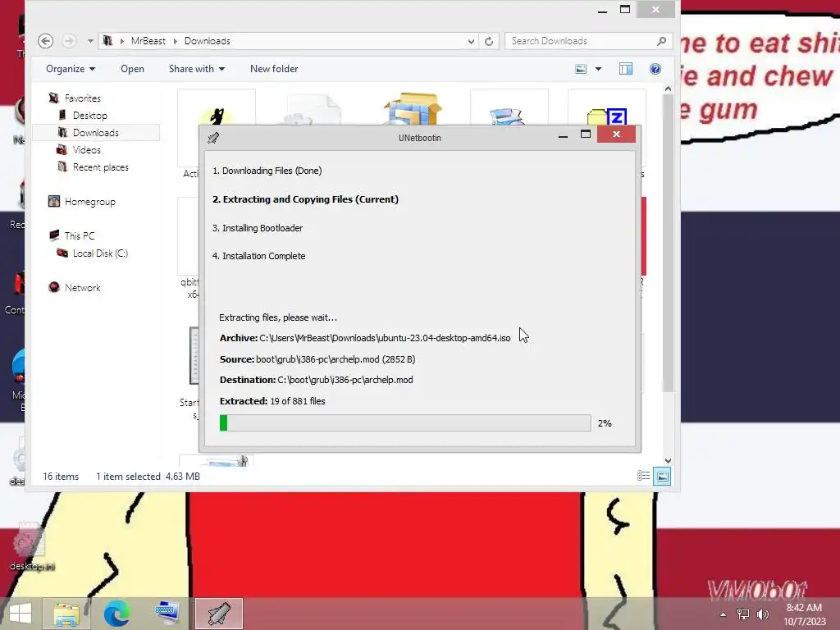Open Explorer help icon
The image size is (840, 630).
(x=655, y=69)
